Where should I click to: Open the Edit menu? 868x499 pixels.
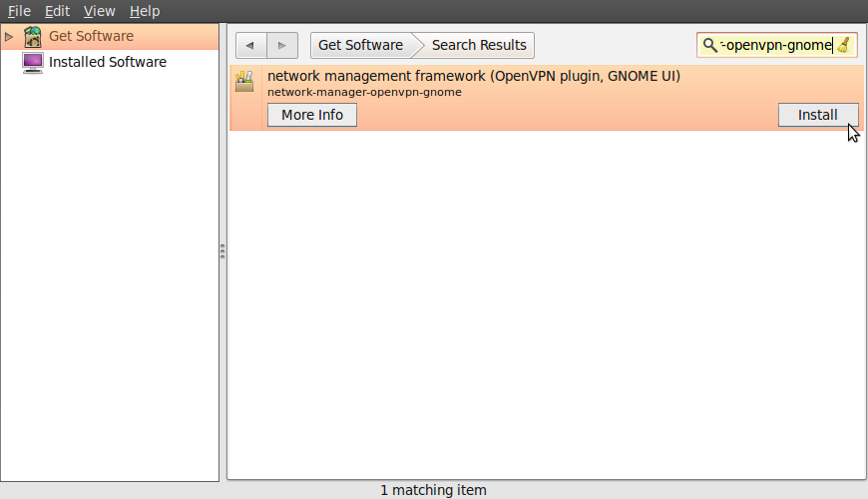[57, 11]
